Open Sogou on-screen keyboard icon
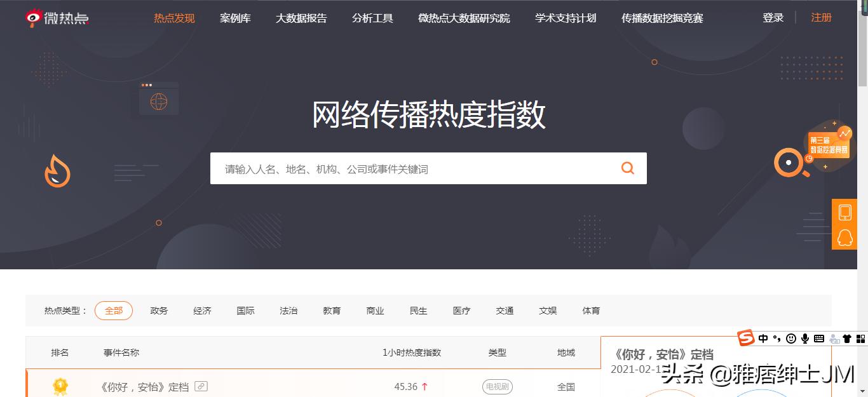The image size is (868, 397). pos(819,339)
